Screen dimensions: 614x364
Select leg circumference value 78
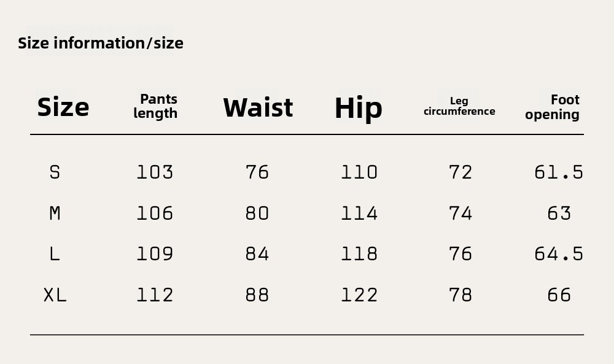(x=460, y=295)
